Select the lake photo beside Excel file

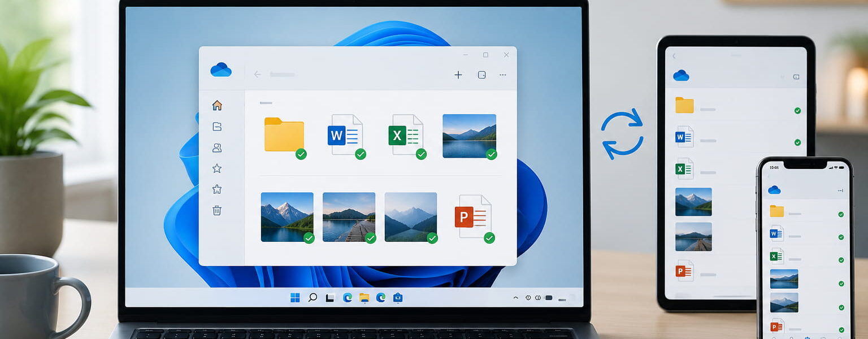coord(469,136)
